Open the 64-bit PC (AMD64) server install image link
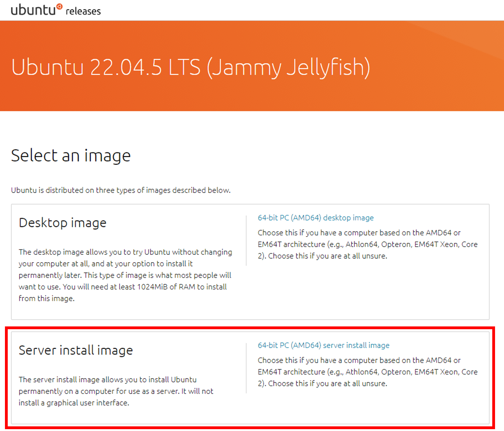The width and height of the screenshot is (504, 431). [323, 345]
